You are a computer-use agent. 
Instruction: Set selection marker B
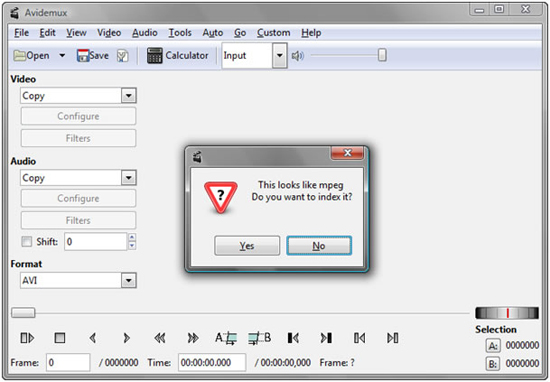point(259,338)
